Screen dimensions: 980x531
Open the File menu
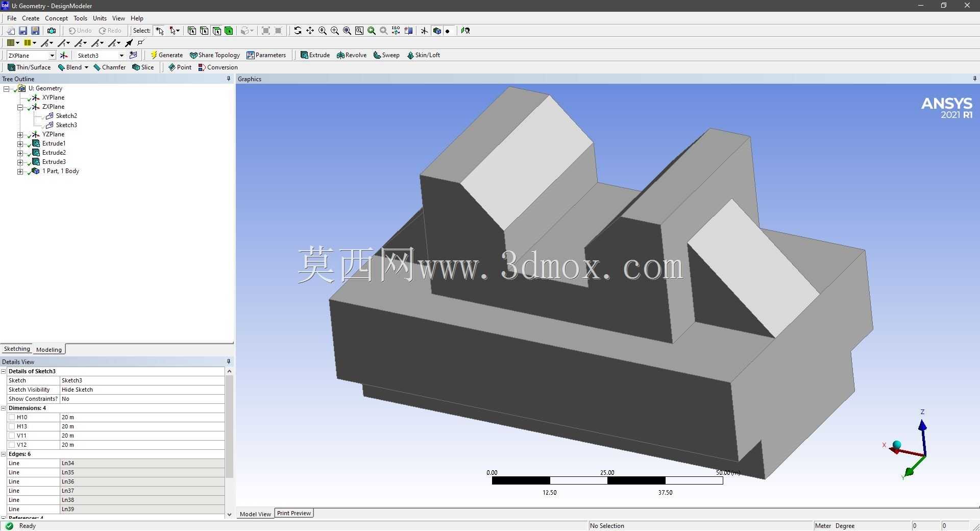click(12, 18)
